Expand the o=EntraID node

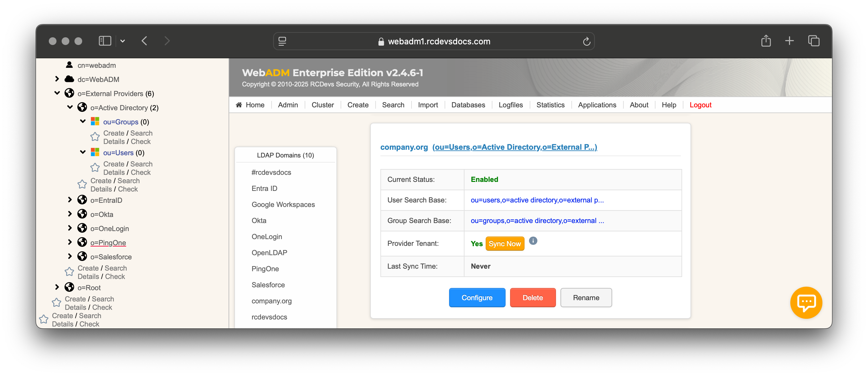[70, 200]
